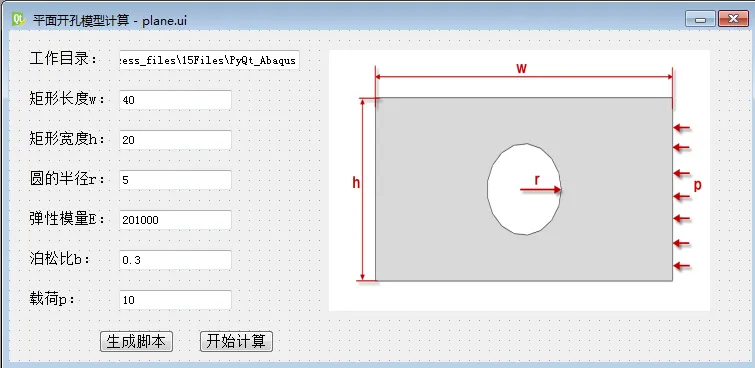
Task: Click the 泊松比b label
Action: [60, 260]
